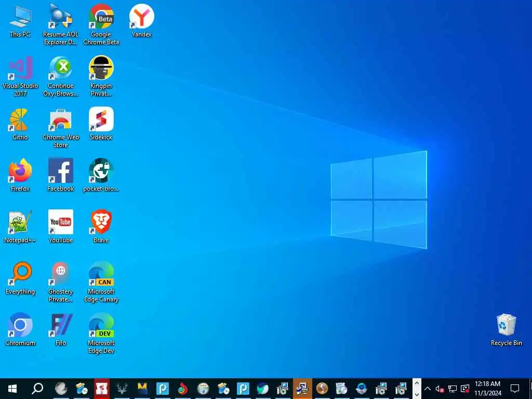Screen dimensions: 532x399
Task: Show next row of taskbar buttons
Action: pyautogui.click(x=417, y=394)
